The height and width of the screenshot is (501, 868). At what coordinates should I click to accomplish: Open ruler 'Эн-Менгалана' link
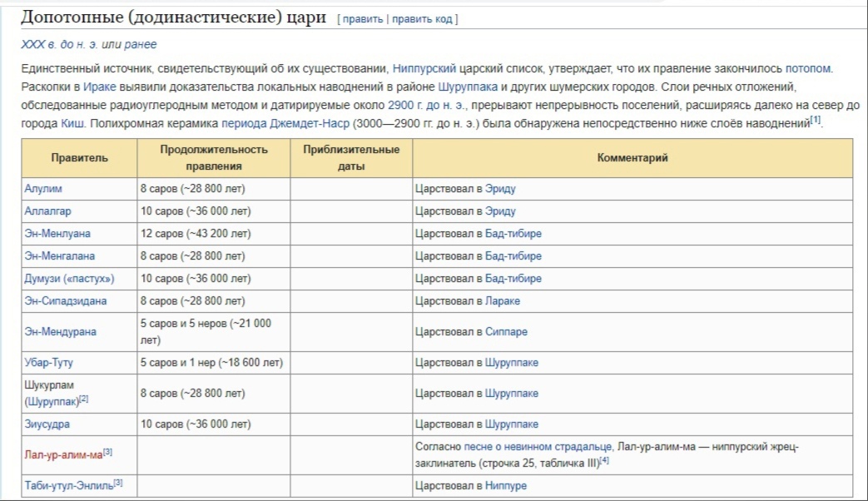tap(59, 256)
